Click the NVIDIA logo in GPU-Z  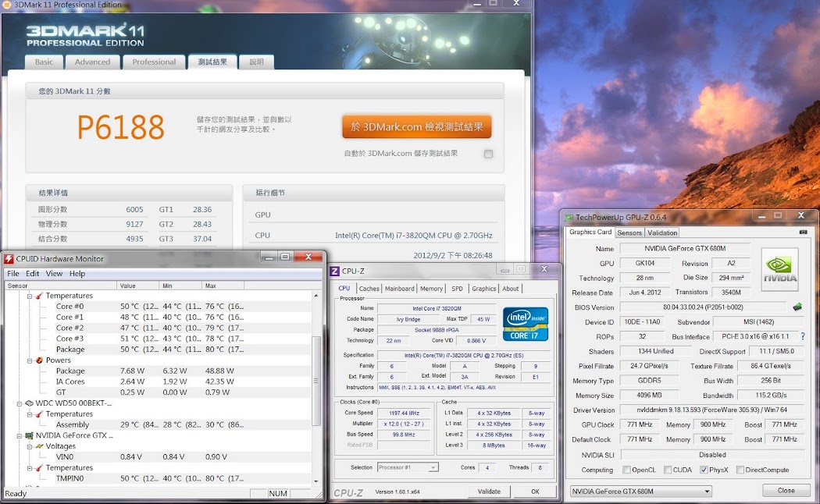779,269
